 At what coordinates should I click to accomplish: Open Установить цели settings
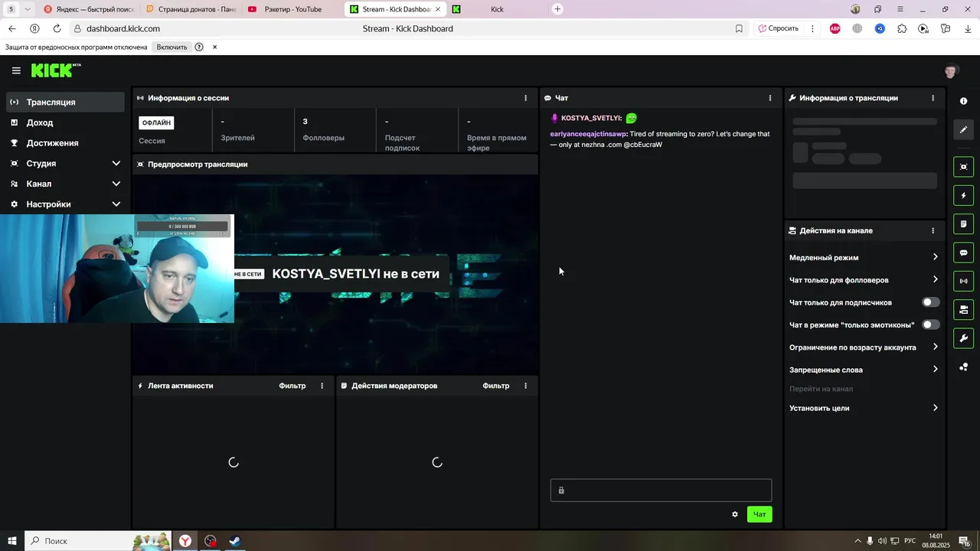[x=864, y=408]
